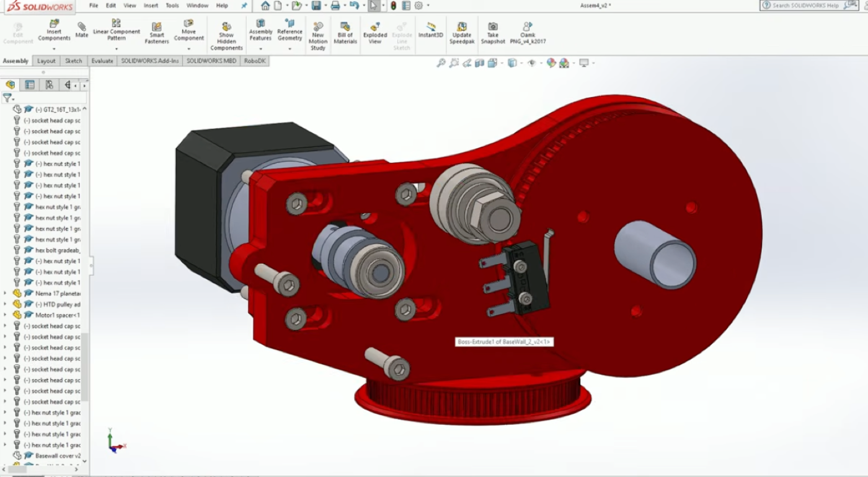Click Apply Scene icon
The height and width of the screenshot is (477, 868).
564,63
